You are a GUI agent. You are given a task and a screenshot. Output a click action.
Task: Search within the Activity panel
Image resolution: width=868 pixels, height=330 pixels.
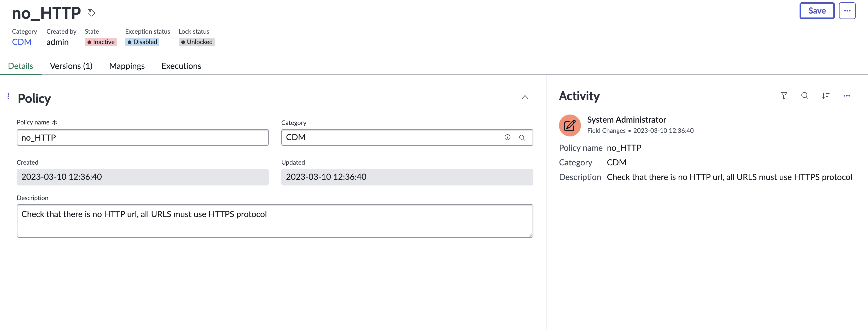pyautogui.click(x=805, y=96)
